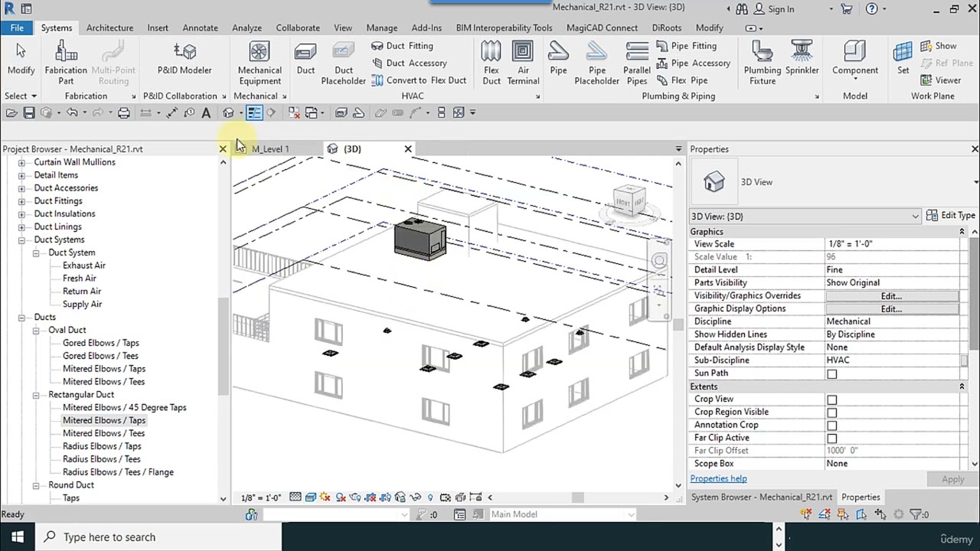The image size is (980, 551).
Task: Toggle the Sun Path checkbox
Action: point(831,373)
